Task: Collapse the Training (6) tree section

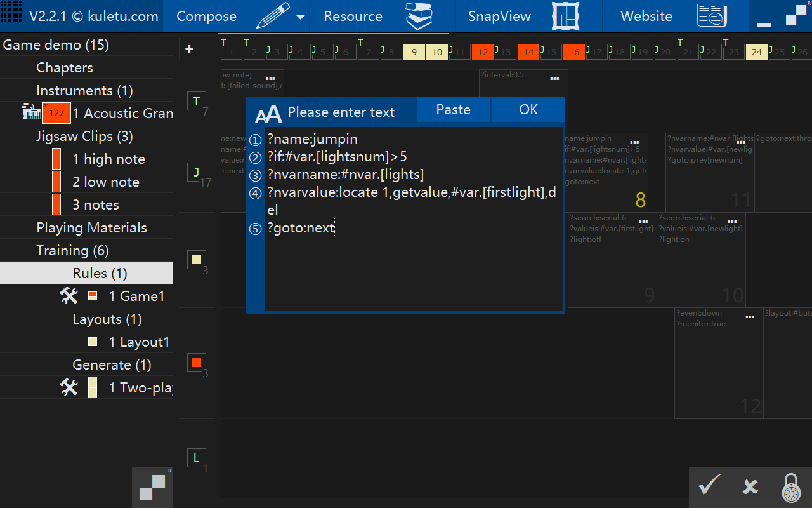Action: (x=72, y=250)
